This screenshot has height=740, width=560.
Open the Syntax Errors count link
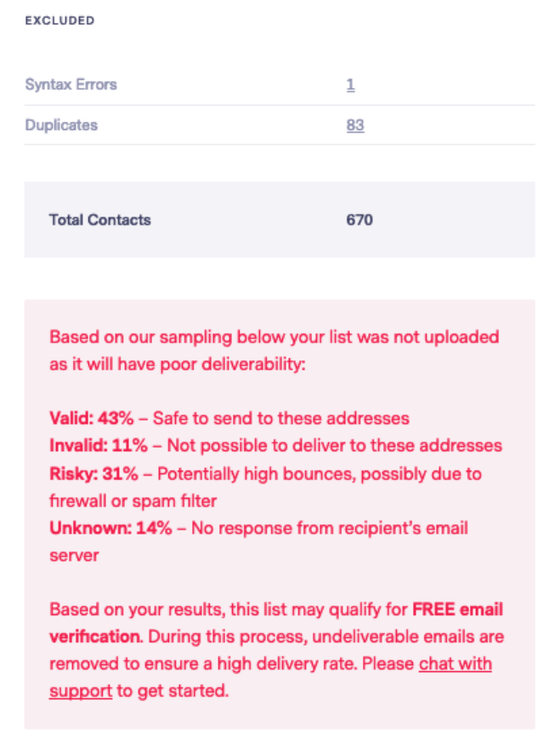click(x=350, y=85)
